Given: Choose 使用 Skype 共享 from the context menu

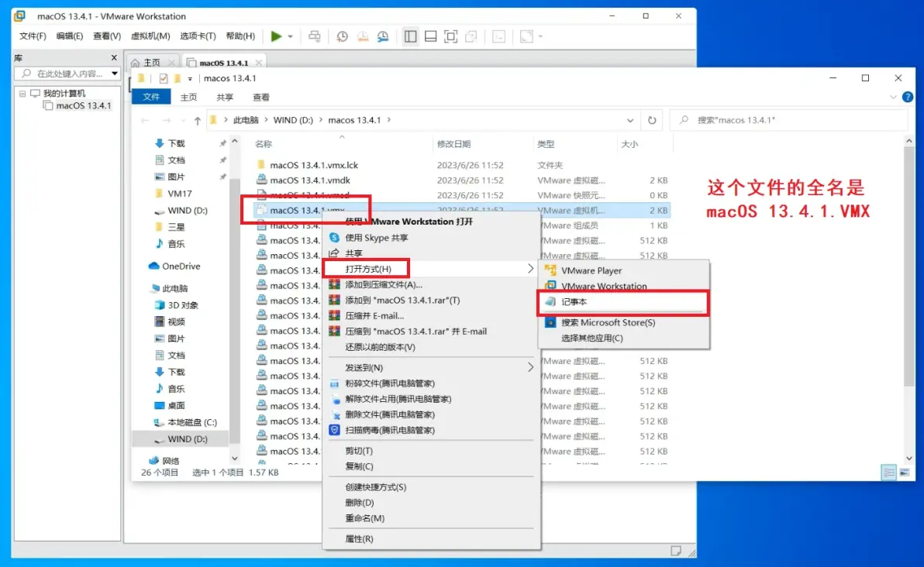Looking at the screenshot, I should (x=431, y=238).
